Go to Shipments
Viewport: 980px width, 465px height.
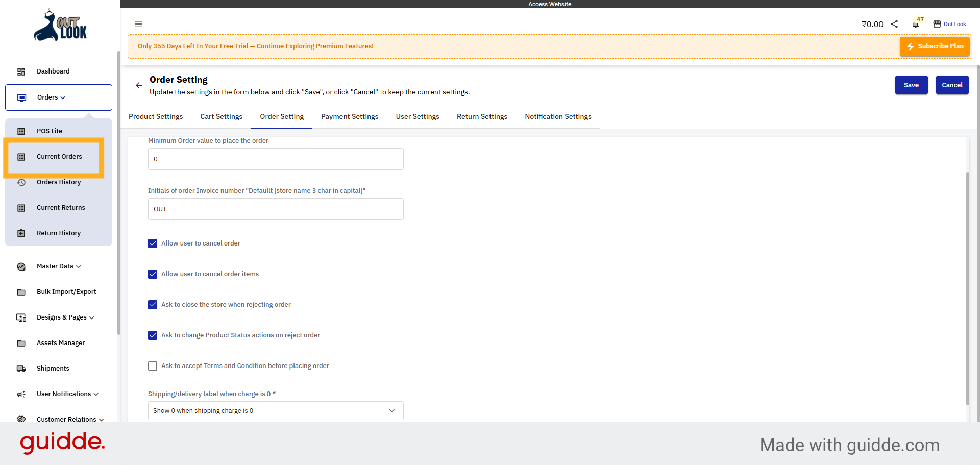tap(53, 369)
